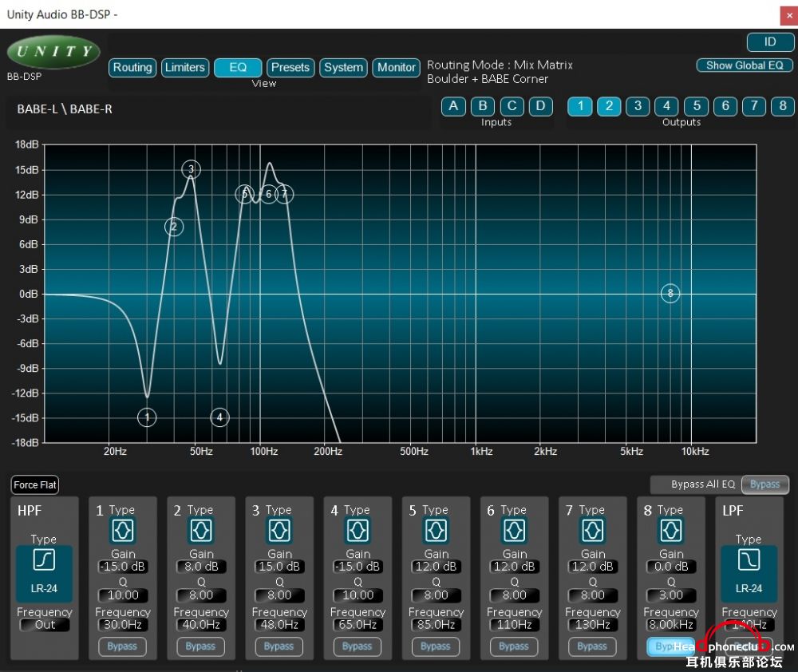Select EQ node 1 on graph

147,418
